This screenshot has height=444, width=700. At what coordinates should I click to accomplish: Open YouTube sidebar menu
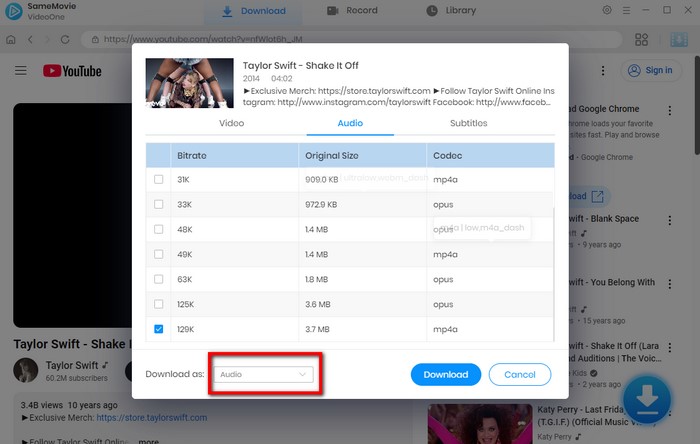pyautogui.click(x=21, y=71)
